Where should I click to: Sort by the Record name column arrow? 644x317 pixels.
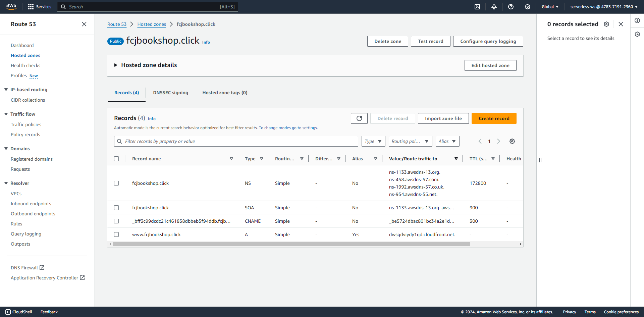[231, 159]
